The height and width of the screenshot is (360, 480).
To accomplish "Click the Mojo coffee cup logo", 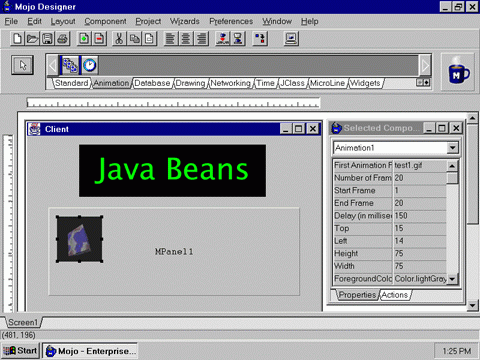I will click(x=458, y=72).
